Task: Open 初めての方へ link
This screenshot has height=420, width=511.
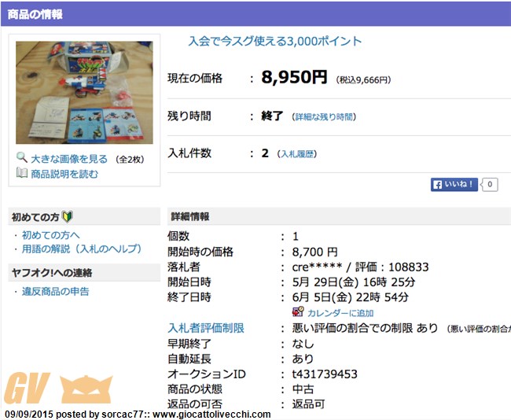Action: [x=51, y=235]
